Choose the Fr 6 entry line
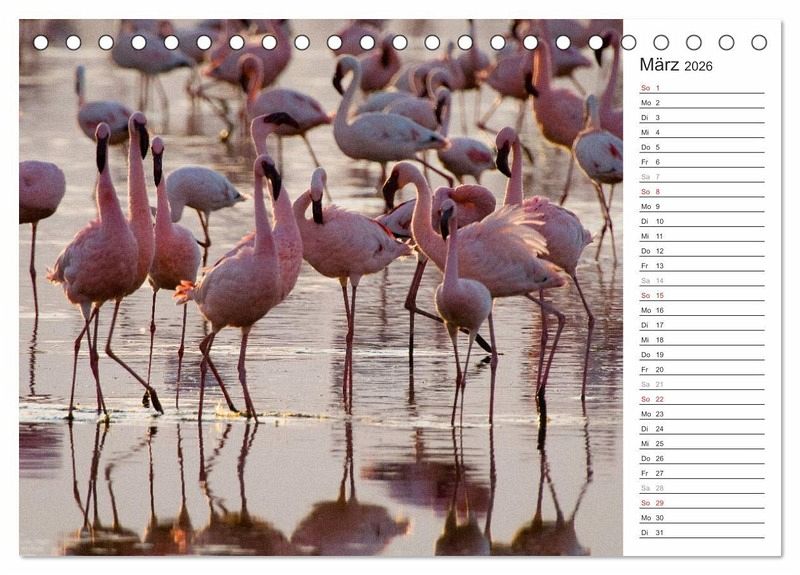 click(x=701, y=162)
